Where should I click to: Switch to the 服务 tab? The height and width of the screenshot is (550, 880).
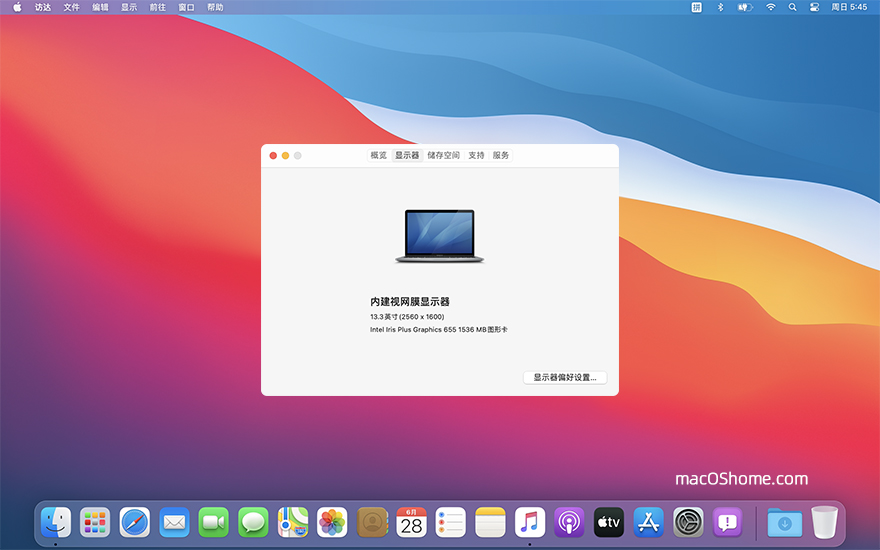[501, 155]
